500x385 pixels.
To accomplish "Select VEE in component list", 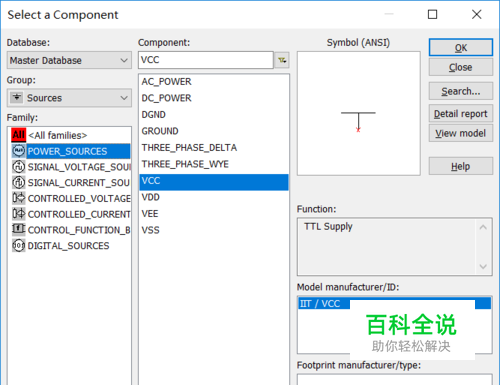I will (x=214, y=214).
